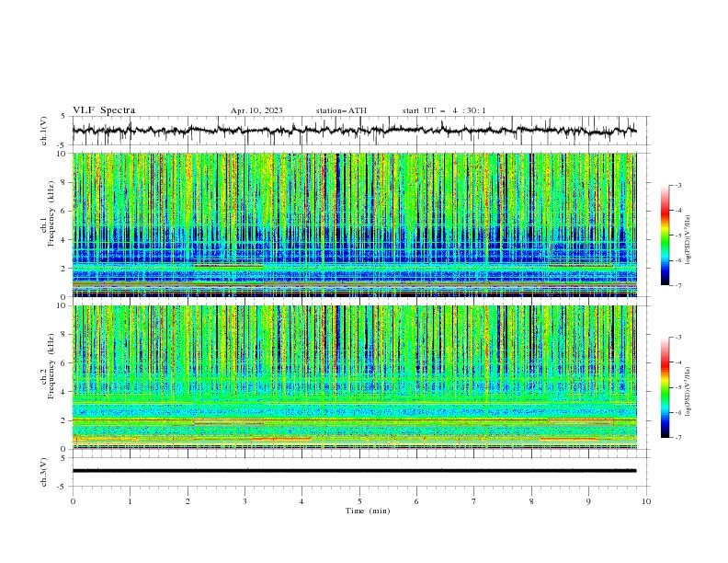Viewport: 728px width, 563px height.
Task: Click the "2" kHz tick of ch.2 spectrogram
Action: (x=64, y=420)
